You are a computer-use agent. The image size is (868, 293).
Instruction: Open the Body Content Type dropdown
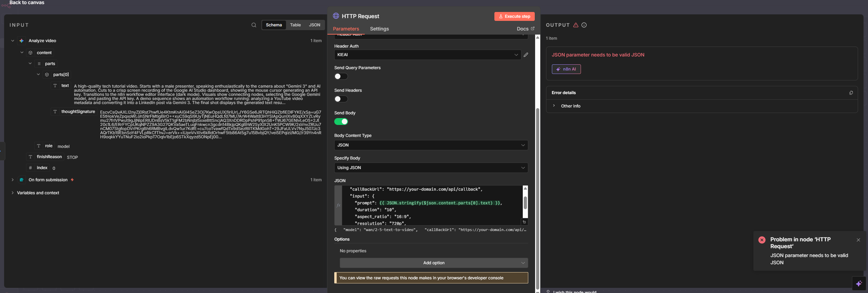point(431,145)
